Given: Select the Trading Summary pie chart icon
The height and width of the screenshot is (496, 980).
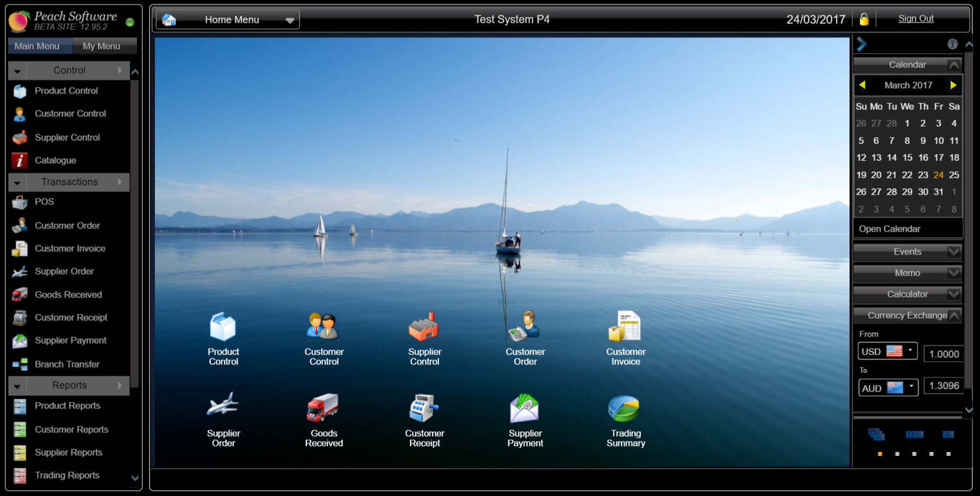Looking at the screenshot, I should click(x=625, y=409).
